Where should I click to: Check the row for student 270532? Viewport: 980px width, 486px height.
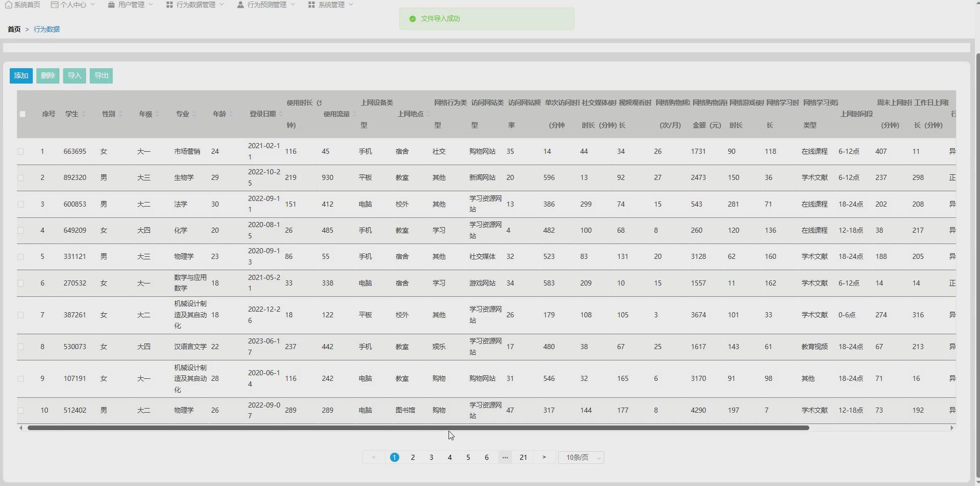[21, 283]
